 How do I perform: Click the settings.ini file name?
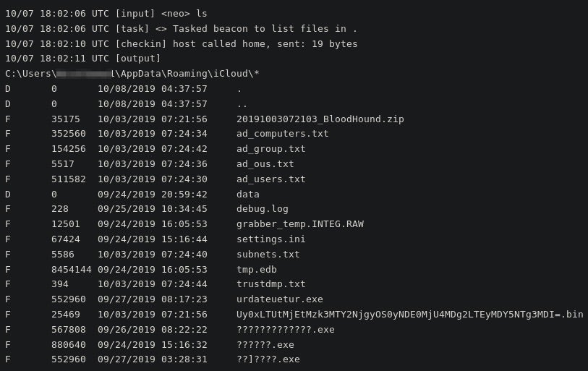[x=270, y=239]
